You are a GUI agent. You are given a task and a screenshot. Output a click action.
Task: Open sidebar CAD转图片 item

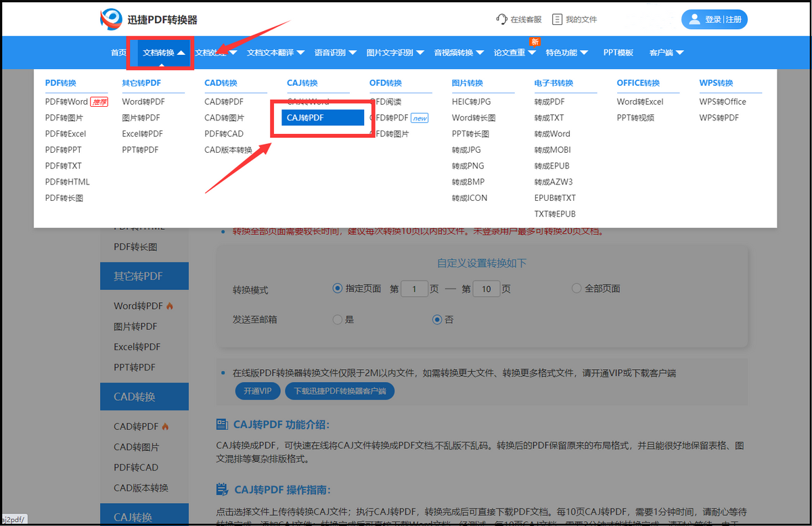(137, 447)
